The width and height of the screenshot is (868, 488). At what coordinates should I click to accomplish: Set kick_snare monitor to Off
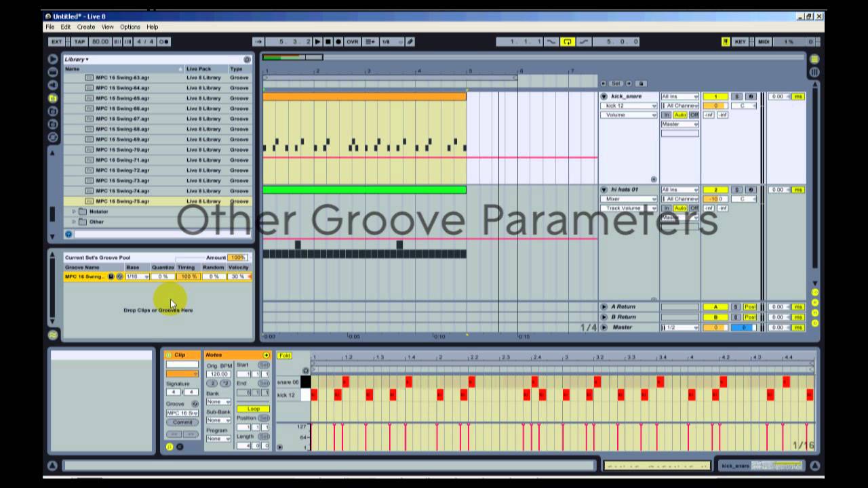694,115
